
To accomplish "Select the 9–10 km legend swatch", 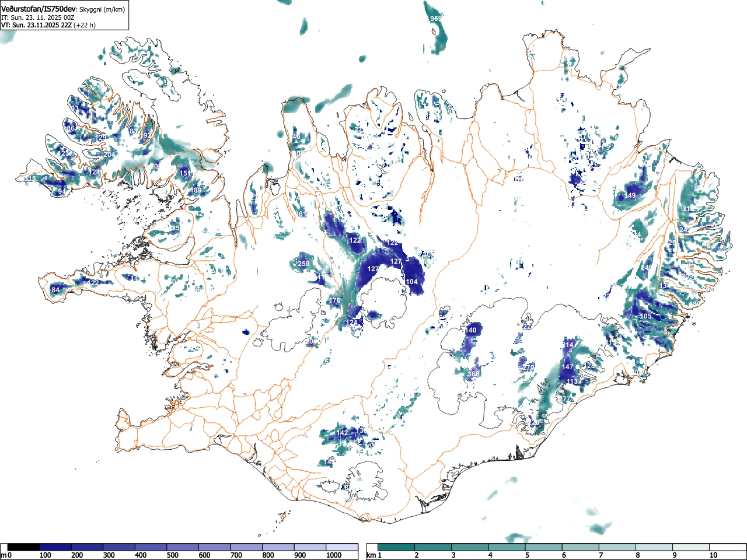I will pos(690,547).
